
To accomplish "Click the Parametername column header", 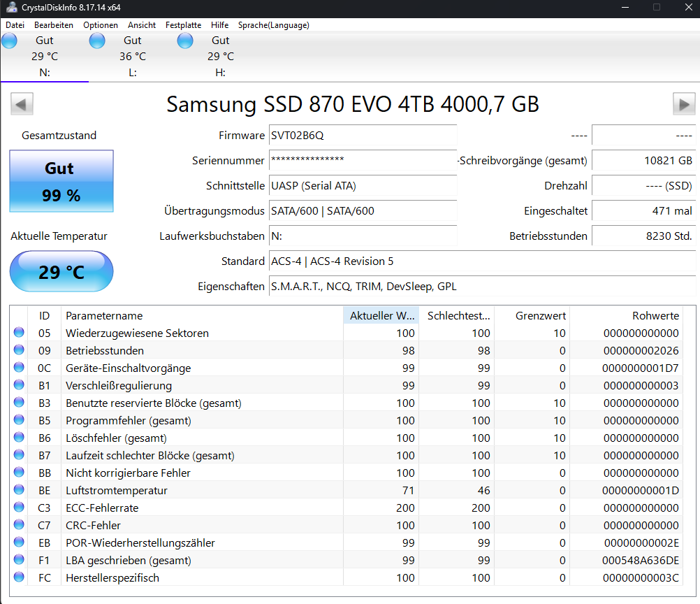I will 202,315.
